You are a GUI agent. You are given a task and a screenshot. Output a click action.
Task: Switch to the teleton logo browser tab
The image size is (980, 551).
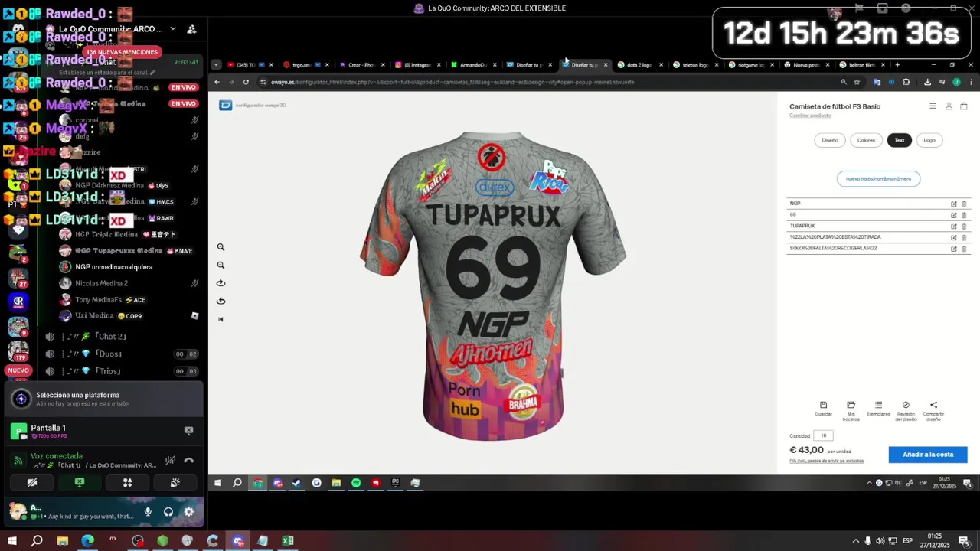[695, 65]
